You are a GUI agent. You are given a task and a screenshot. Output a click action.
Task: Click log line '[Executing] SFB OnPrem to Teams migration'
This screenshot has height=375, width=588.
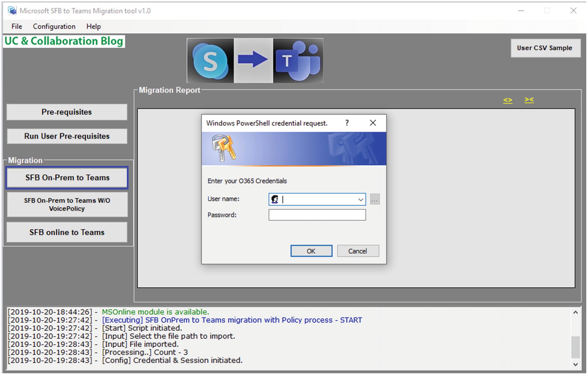point(232,320)
